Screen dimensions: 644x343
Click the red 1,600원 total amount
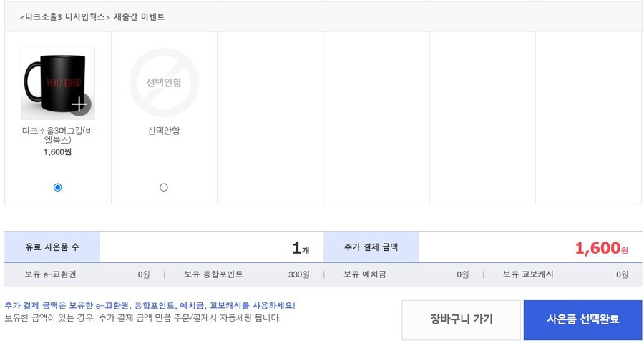[x=601, y=248]
